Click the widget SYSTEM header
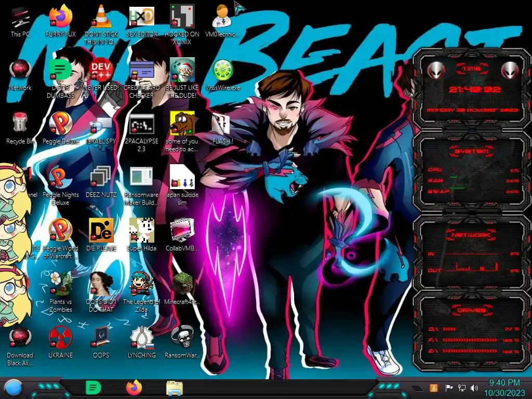The height and width of the screenshot is (399, 532). [x=472, y=151]
